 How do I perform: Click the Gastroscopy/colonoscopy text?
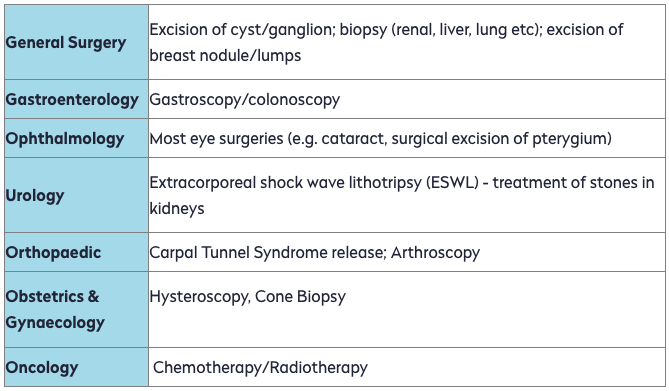click(x=244, y=99)
